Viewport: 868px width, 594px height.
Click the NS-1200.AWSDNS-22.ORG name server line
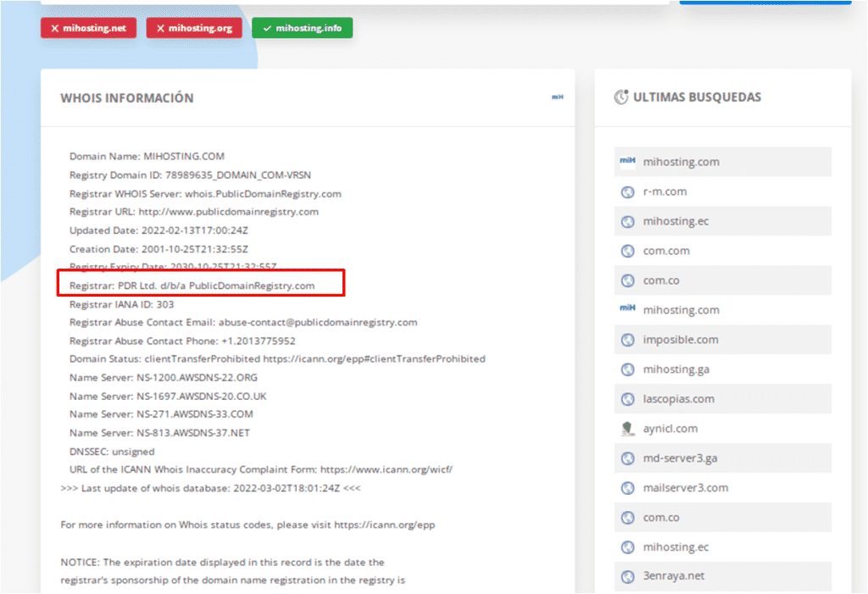point(164,378)
